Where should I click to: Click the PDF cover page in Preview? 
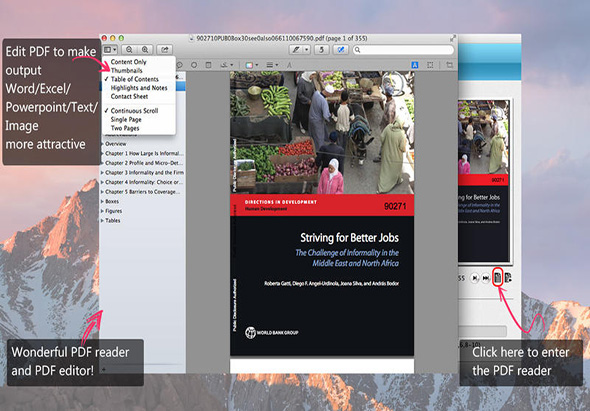coord(322,213)
